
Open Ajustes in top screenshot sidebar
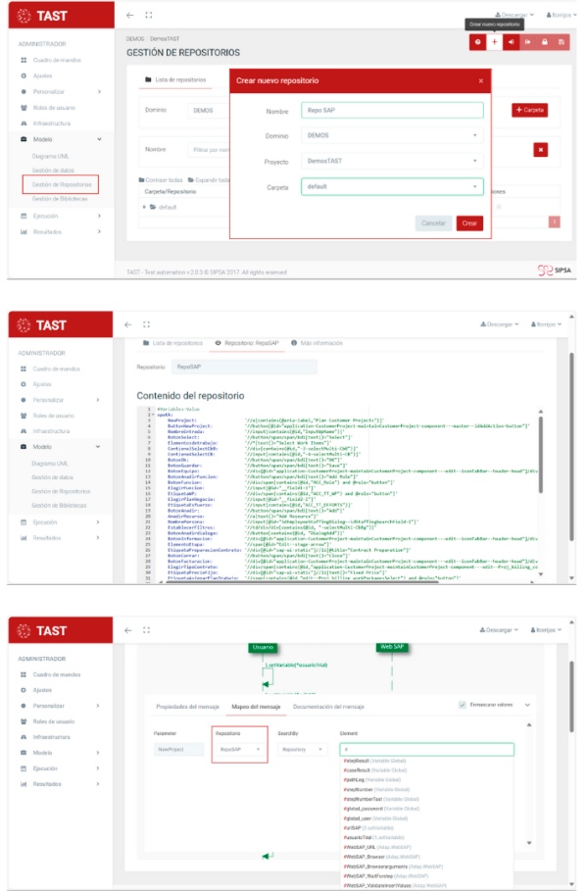42,75
